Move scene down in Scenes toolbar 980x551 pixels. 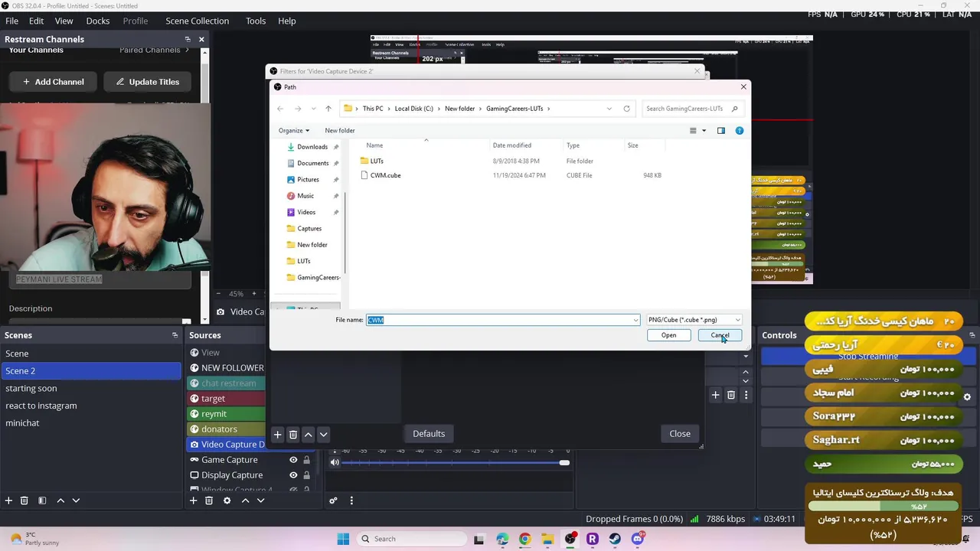tap(76, 500)
